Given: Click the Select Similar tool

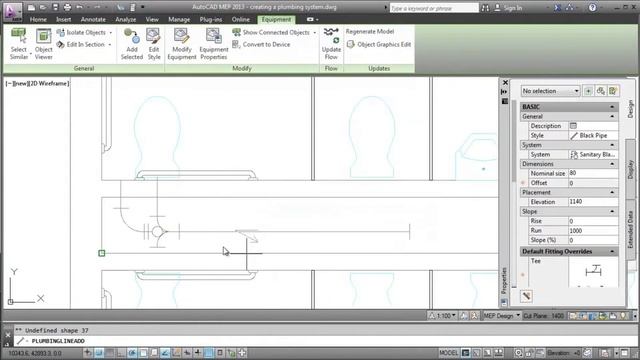Looking at the screenshot, I should pyautogui.click(x=19, y=44).
